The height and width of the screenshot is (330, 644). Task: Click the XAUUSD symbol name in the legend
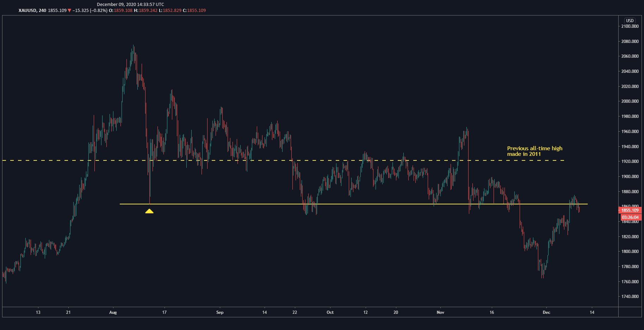tap(27, 10)
